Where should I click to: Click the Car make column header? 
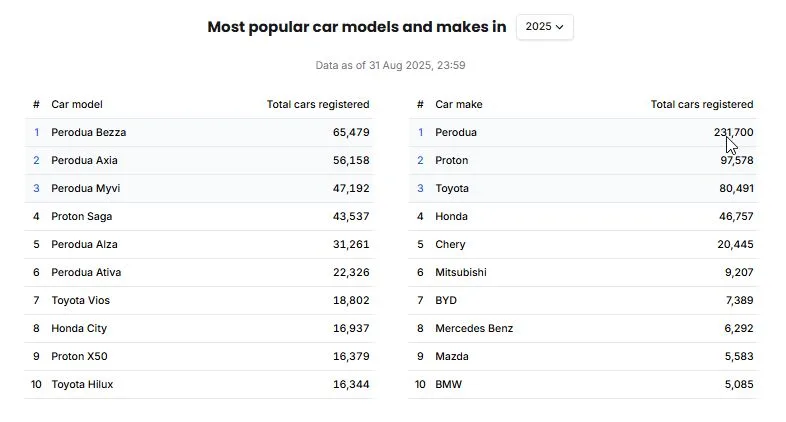[x=459, y=104]
